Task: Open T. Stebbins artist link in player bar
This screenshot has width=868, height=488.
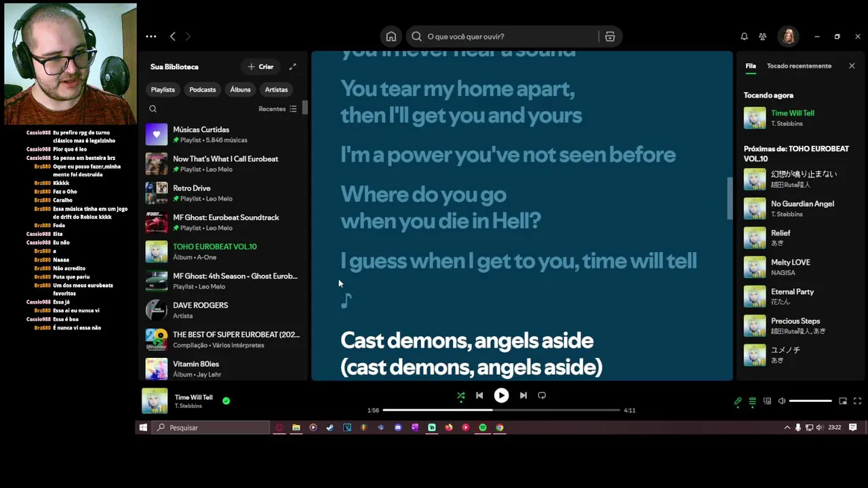Action: [189, 406]
